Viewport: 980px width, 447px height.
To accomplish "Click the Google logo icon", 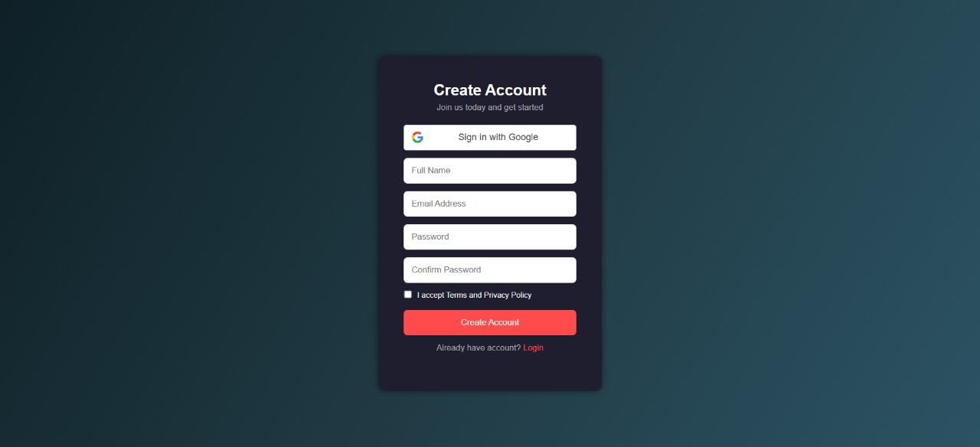I will pyautogui.click(x=417, y=138).
